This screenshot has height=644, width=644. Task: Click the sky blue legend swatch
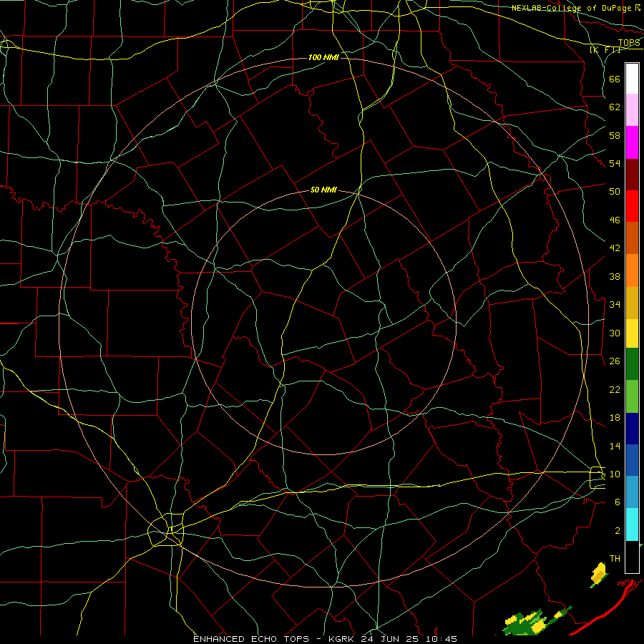pos(632,492)
